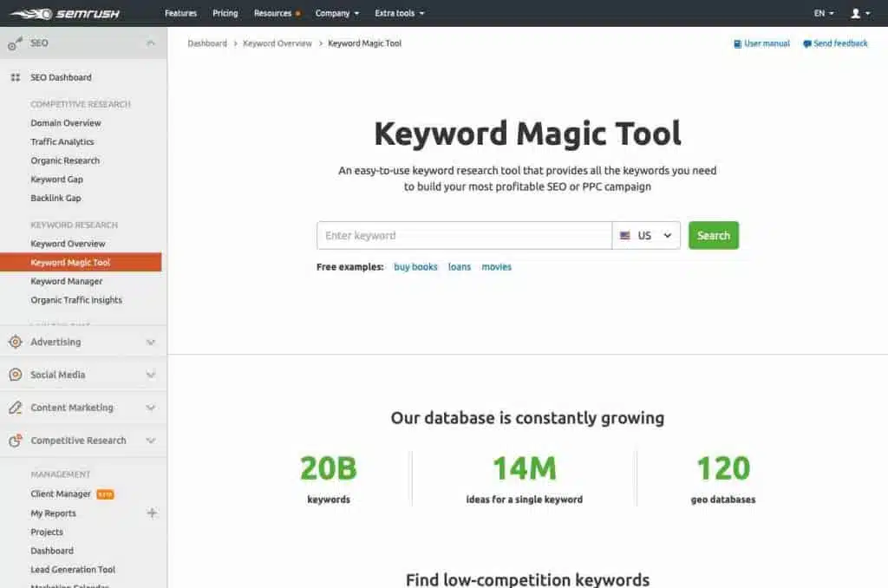Open Pricing in top navigation
Image resolution: width=888 pixels, height=588 pixels.
225,13
